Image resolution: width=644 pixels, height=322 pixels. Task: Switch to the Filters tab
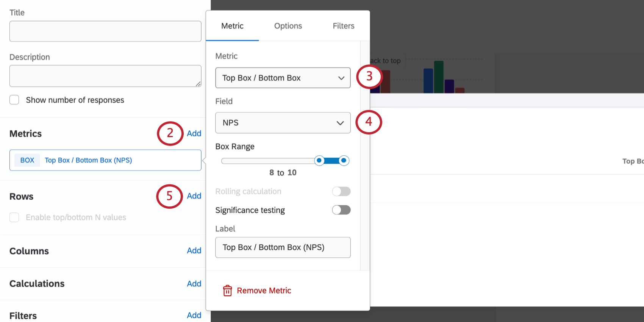pyautogui.click(x=343, y=26)
